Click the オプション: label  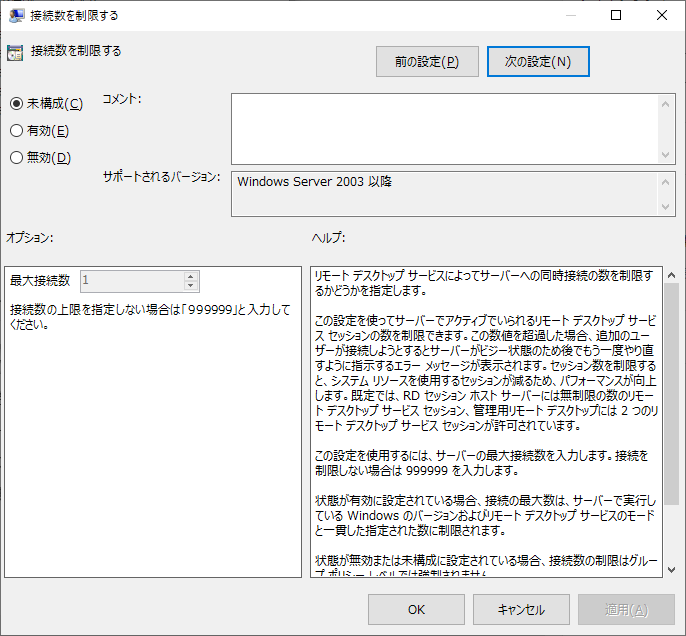click(x=30, y=238)
